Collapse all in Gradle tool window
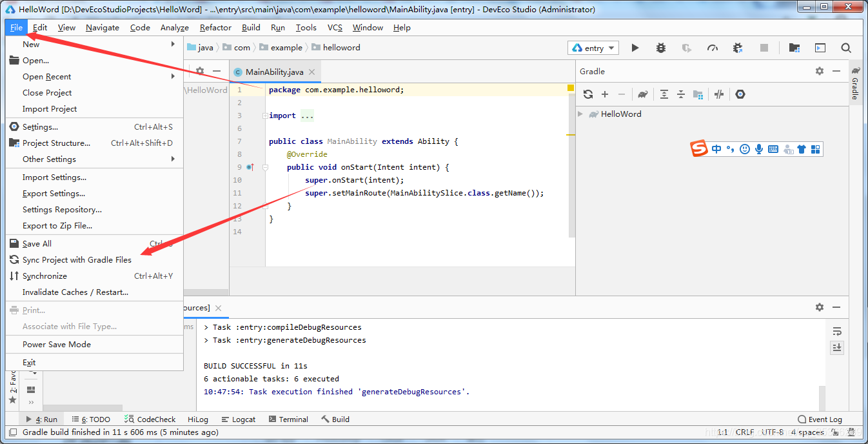 [x=681, y=94]
